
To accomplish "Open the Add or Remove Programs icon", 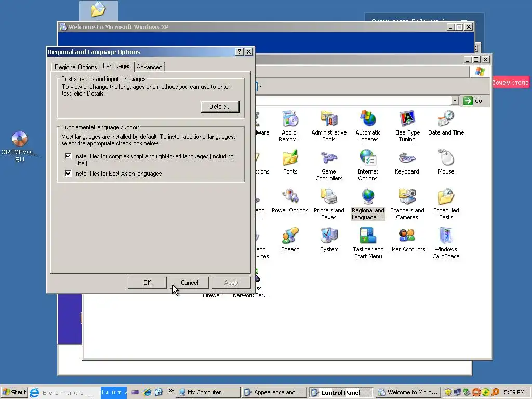I will point(290,126).
